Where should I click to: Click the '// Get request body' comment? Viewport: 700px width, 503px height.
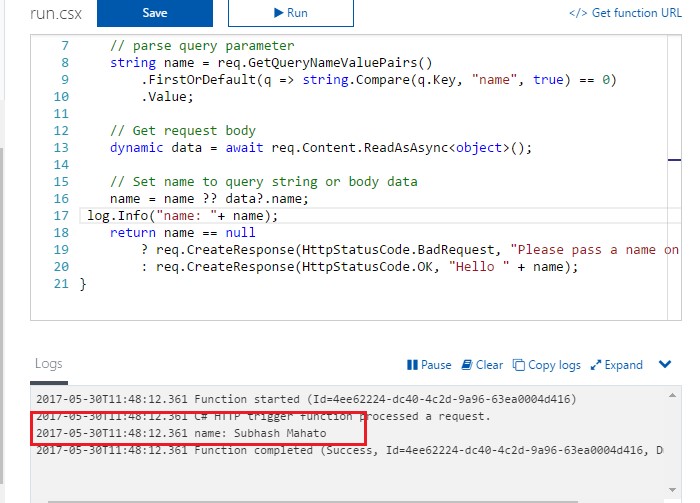click(183, 131)
